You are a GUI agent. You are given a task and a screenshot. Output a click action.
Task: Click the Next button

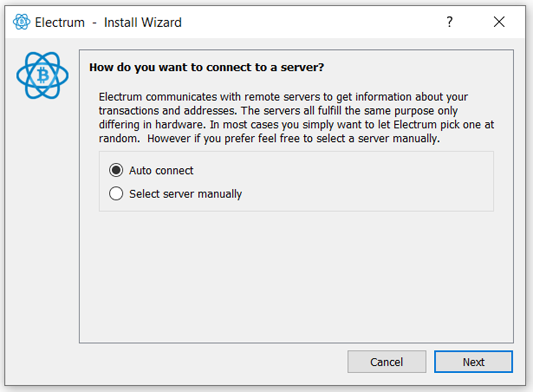coord(473,362)
